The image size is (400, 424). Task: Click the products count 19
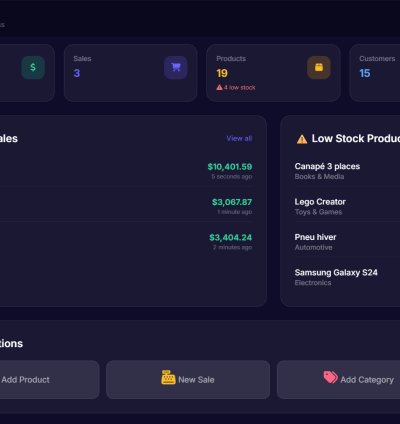pos(222,73)
